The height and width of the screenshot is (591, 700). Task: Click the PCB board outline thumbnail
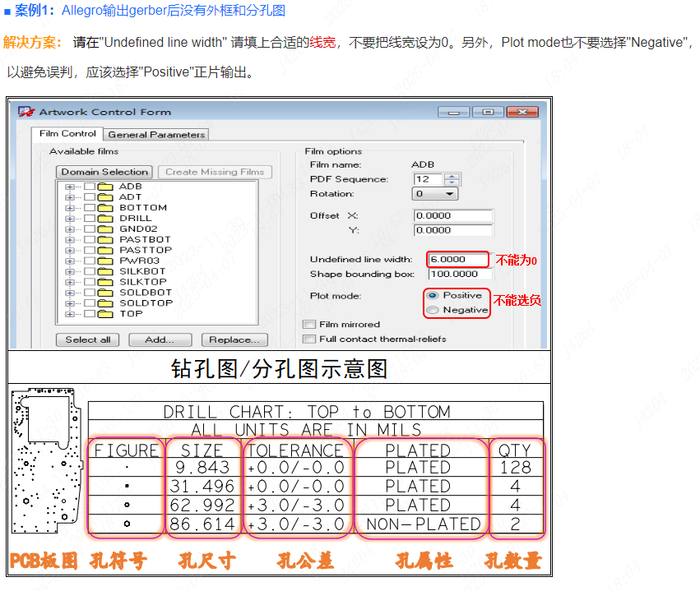pyautogui.click(x=47, y=461)
